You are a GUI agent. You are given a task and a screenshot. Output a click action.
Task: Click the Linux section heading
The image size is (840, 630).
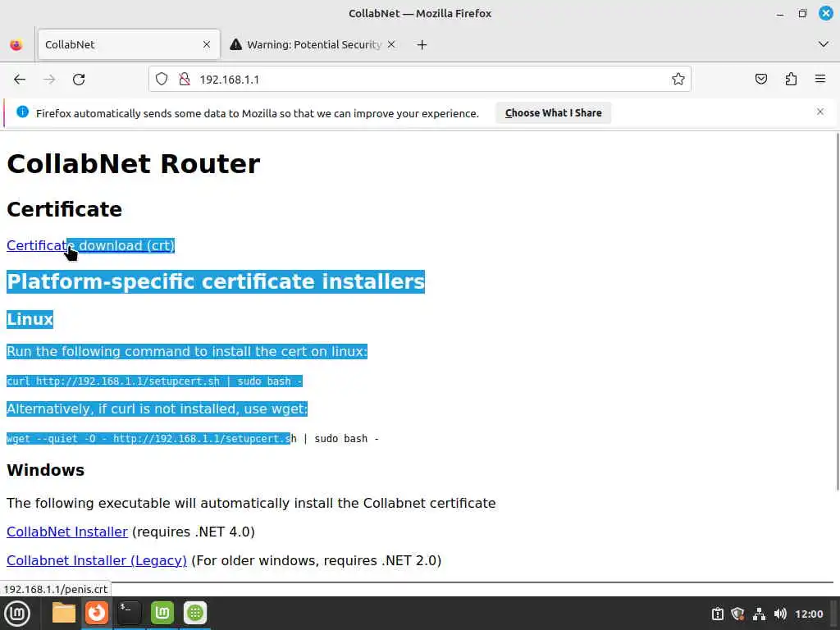click(30, 319)
